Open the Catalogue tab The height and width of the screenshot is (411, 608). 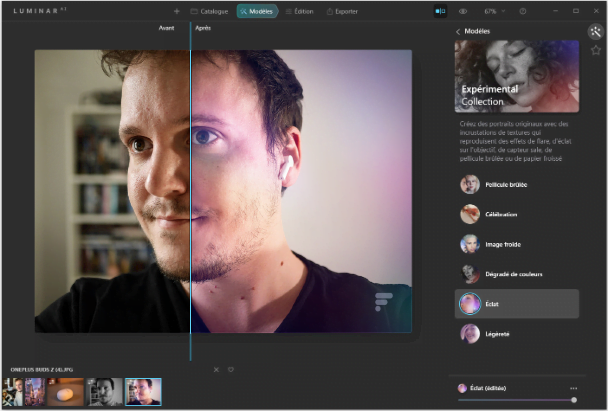pyautogui.click(x=209, y=12)
